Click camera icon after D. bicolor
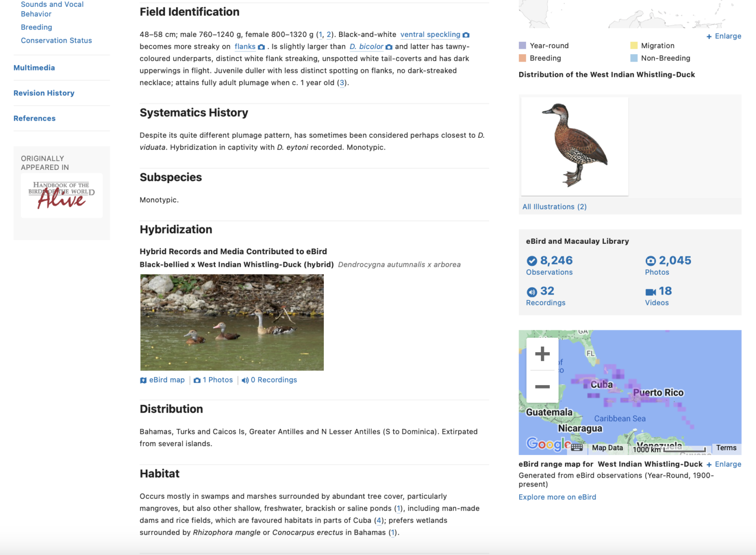 coord(389,47)
